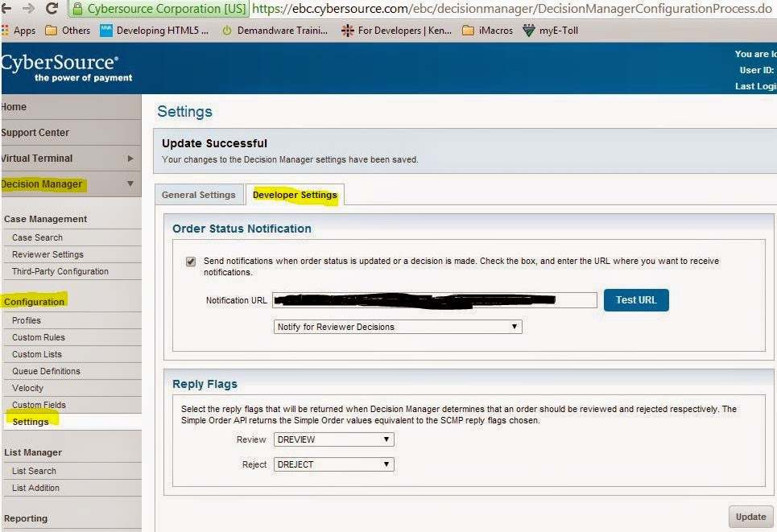Screen dimensions: 777x532
Task: Open the List Addition link
Action: [x=35, y=488]
